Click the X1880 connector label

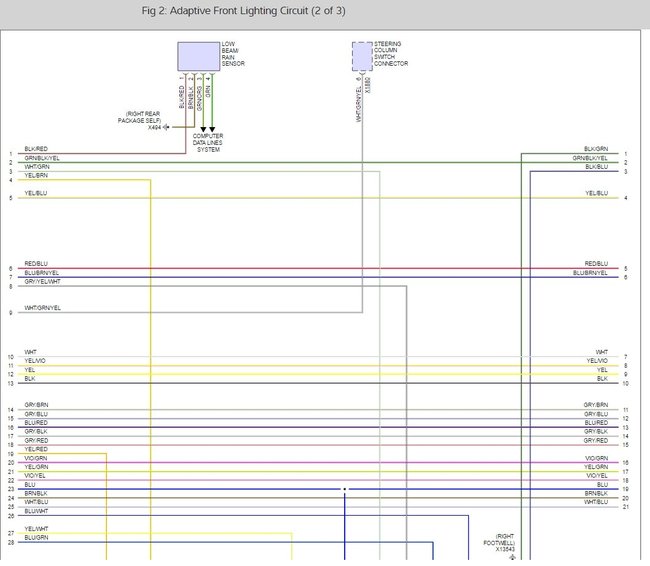(367, 85)
